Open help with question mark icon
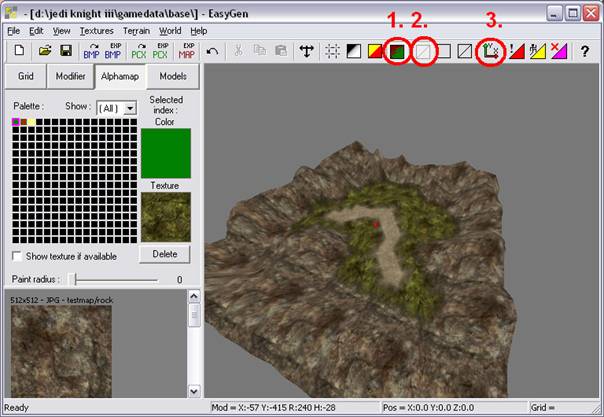This screenshot has width=604, height=417. [x=585, y=51]
